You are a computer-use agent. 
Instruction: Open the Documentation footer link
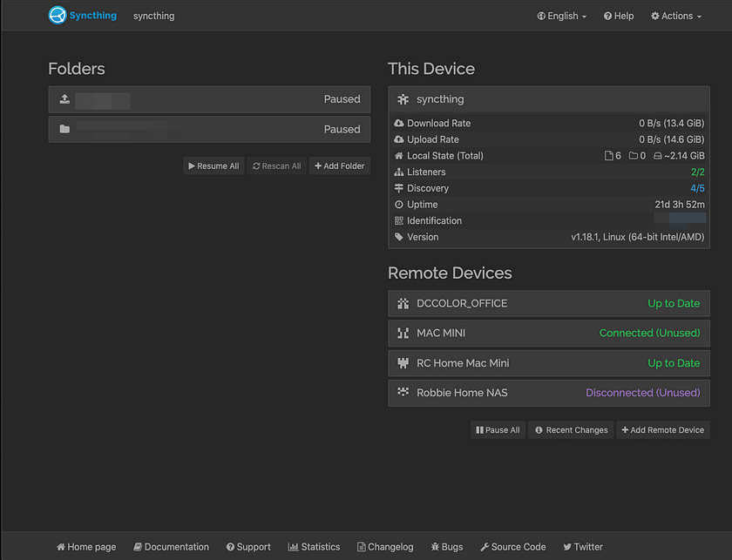pyautogui.click(x=172, y=547)
